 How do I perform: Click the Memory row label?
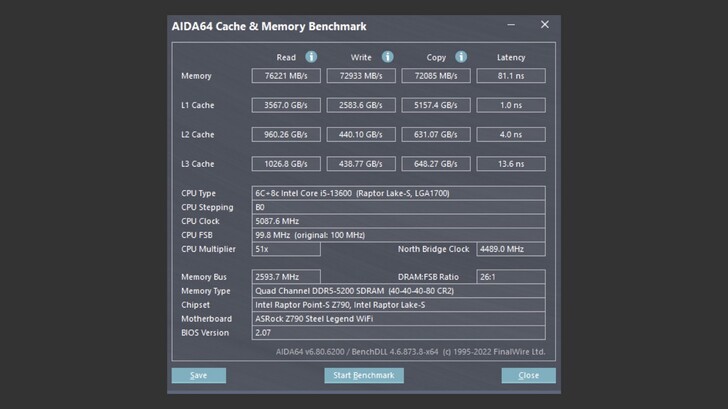pos(196,76)
